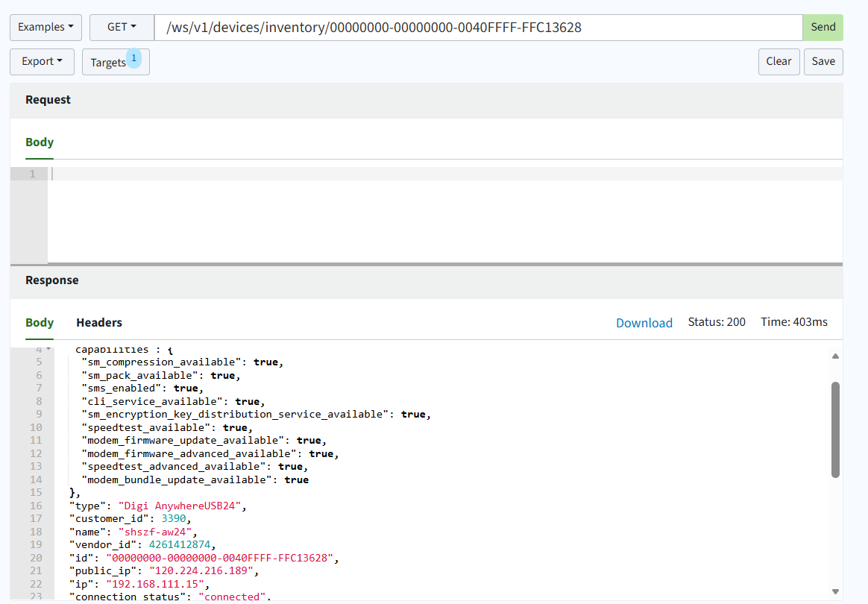Click the Save button
Image resolution: width=868 pixels, height=604 pixels.
[x=823, y=61]
